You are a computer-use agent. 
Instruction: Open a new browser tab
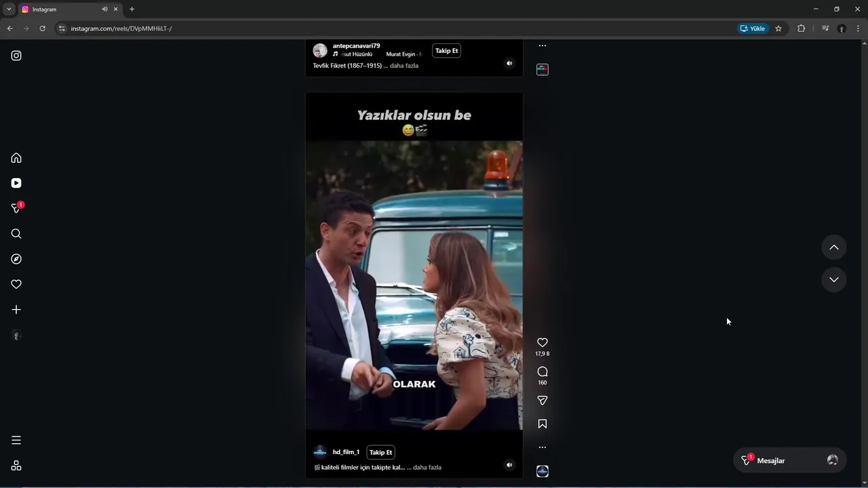[x=132, y=9]
